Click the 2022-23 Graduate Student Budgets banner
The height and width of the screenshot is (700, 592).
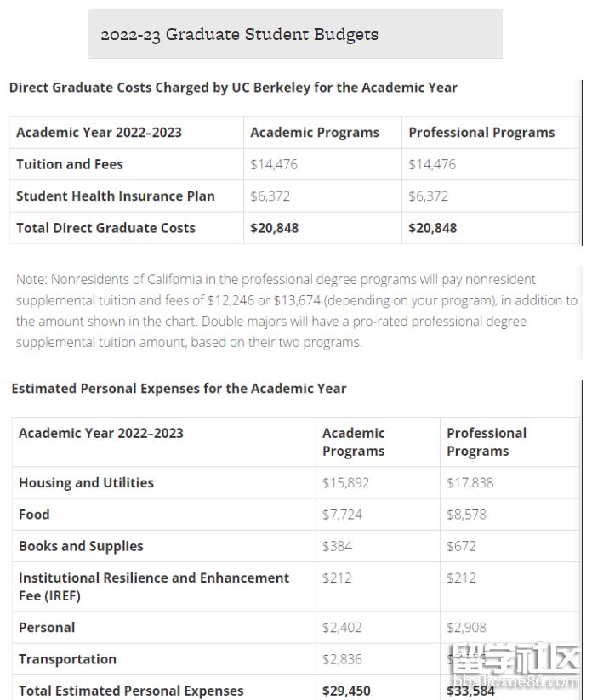294,35
